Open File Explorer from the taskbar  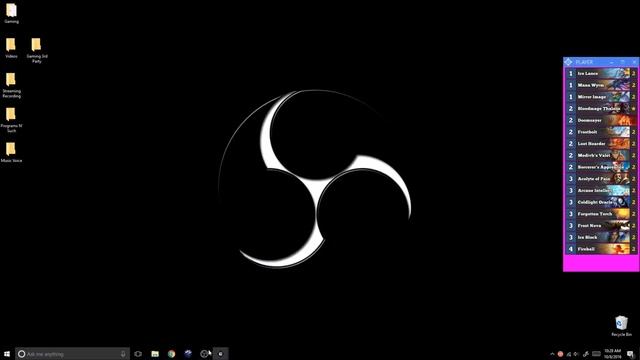tap(155, 354)
